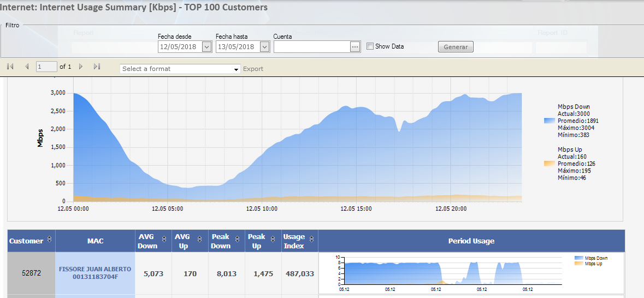Click the Generar button
This screenshot has height=298, width=644.
pos(456,47)
